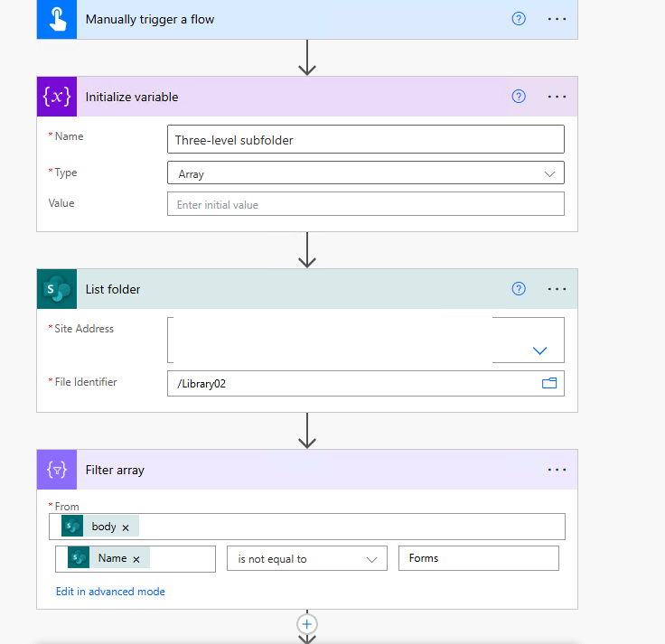Select the body dynamic content token

pyautogui.click(x=100, y=527)
